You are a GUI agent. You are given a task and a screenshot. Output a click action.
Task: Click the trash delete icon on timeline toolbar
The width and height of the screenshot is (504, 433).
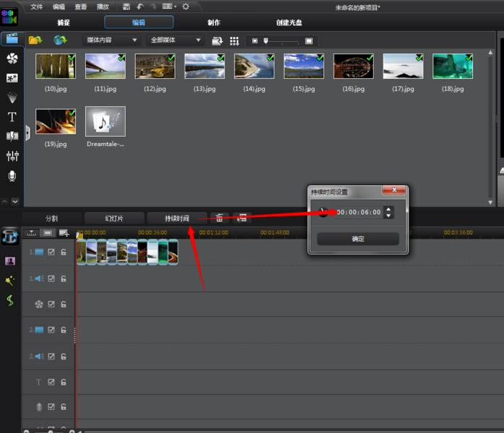click(x=220, y=218)
